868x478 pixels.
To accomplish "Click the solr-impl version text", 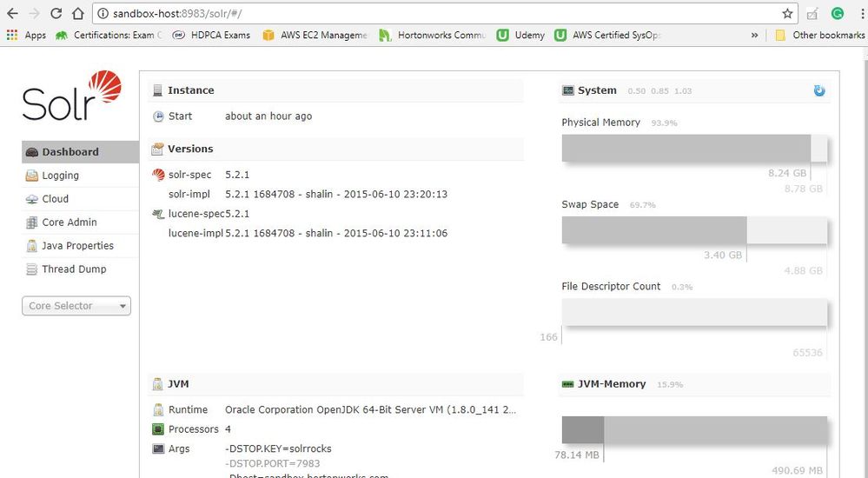I will coord(336,194).
